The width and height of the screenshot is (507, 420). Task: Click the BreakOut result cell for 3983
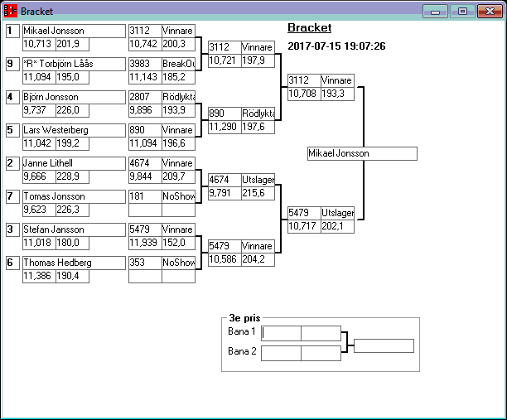[x=178, y=64]
